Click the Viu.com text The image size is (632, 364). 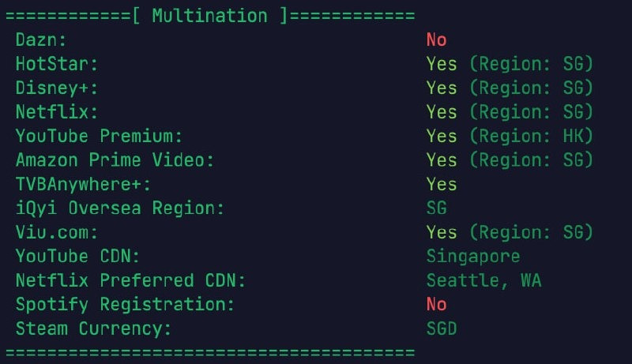pos(57,232)
